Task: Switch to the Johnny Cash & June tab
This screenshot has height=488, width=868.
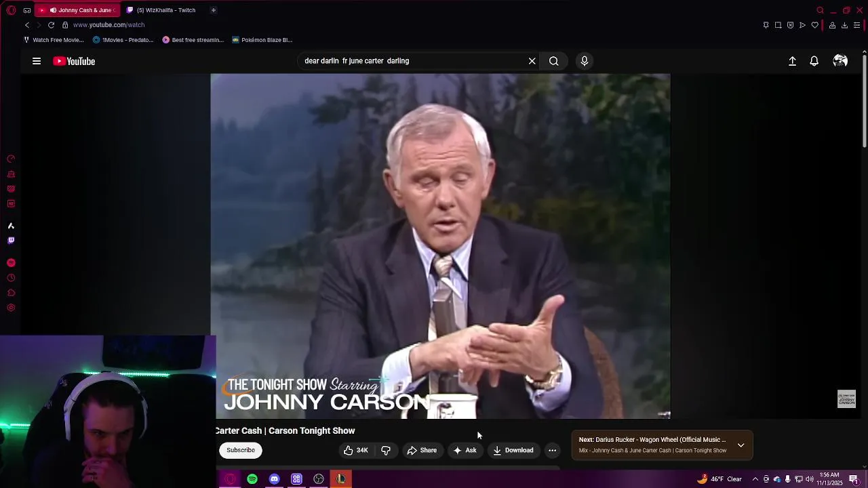Action: (77, 10)
